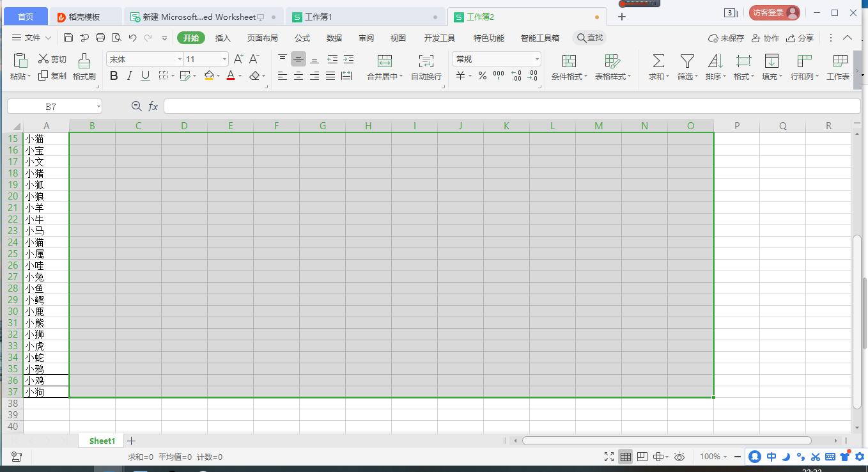Image resolution: width=868 pixels, height=472 pixels.
Task: Toggle italic formatting
Action: (130, 75)
